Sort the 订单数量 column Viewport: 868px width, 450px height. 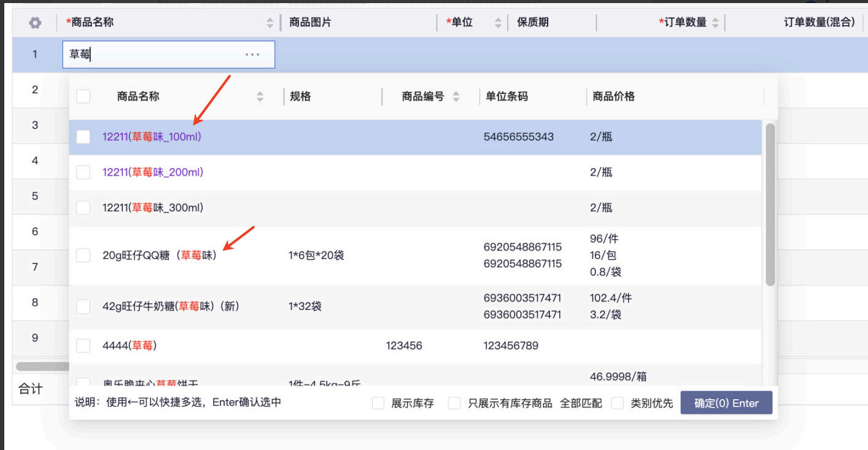click(x=715, y=23)
